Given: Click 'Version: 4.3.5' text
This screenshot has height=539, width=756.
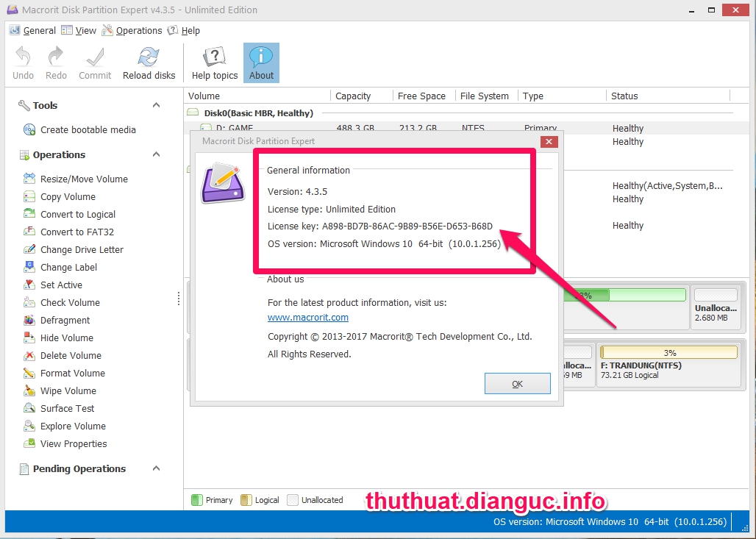Looking at the screenshot, I should coord(298,191).
